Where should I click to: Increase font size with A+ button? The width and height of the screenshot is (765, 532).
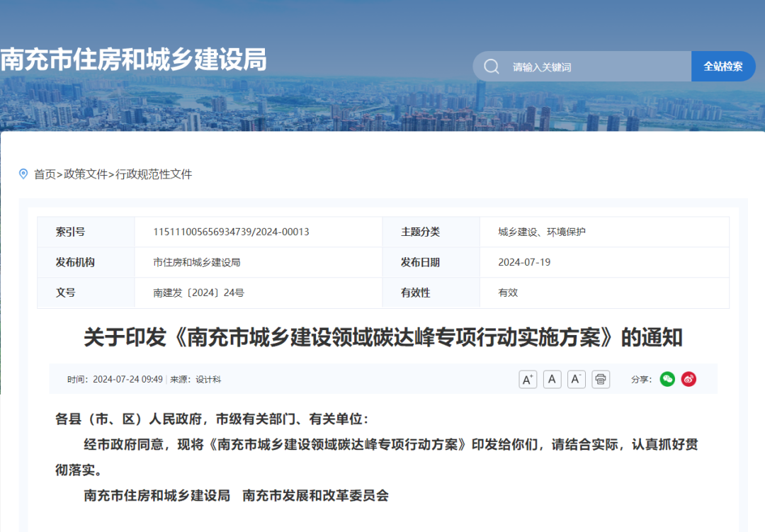(528, 379)
